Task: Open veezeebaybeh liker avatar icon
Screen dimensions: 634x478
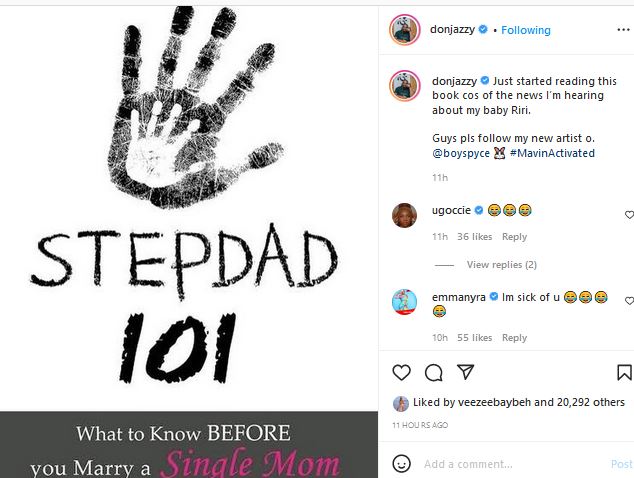Action: pyautogui.click(x=401, y=404)
